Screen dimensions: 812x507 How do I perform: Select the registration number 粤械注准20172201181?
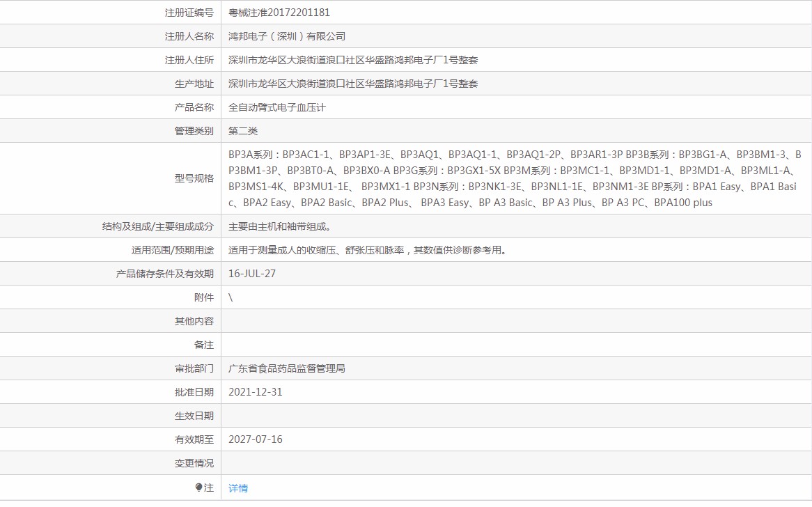pos(279,13)
